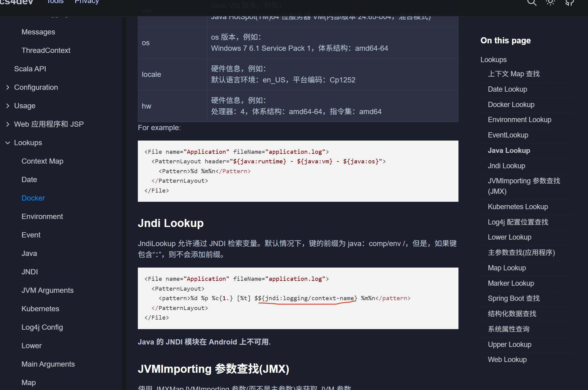Jump to Kubernetes Lookup section

[x=518, y=207]
